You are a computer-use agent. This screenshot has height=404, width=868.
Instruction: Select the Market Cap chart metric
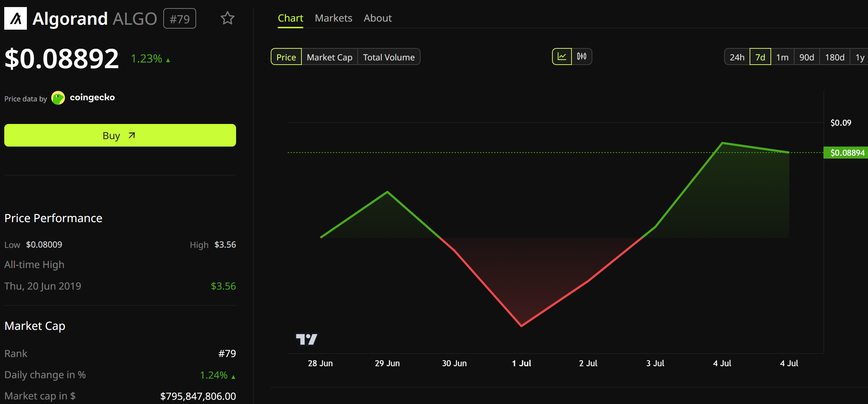pyautogui.click(x=330, y=57)
